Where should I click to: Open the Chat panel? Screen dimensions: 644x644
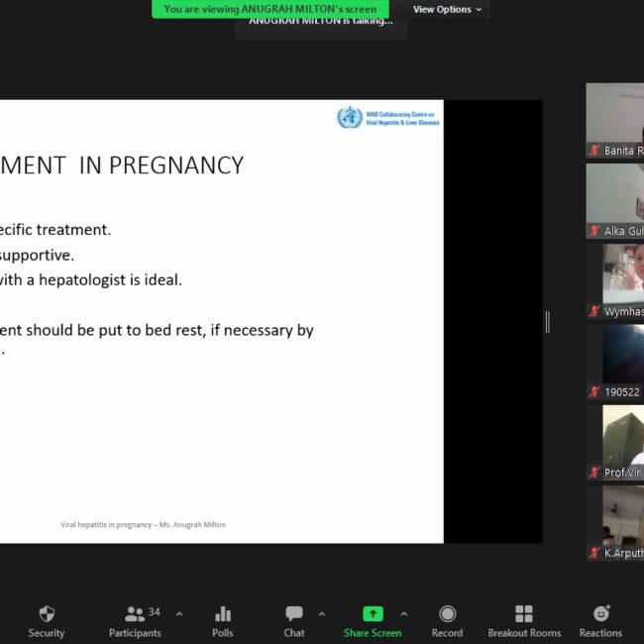point(294,620)
